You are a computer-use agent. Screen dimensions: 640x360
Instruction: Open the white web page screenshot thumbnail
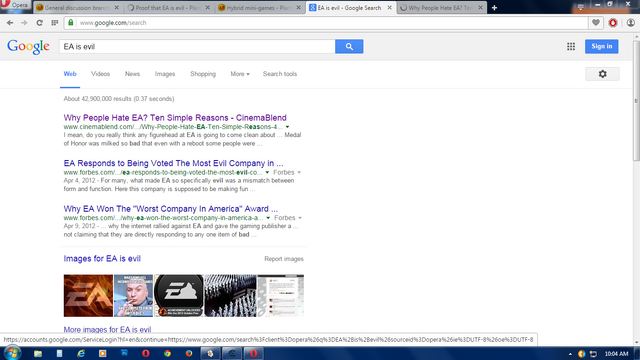[281, 296]
